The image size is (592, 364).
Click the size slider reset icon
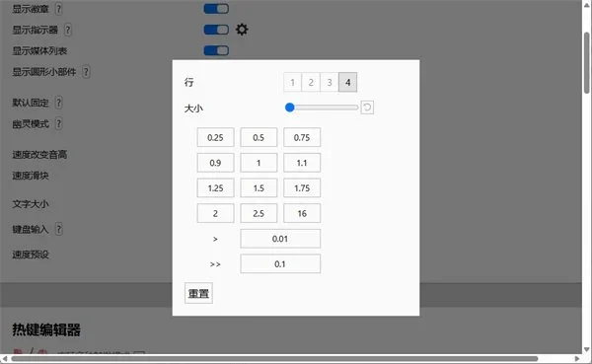tap(367, 108)
